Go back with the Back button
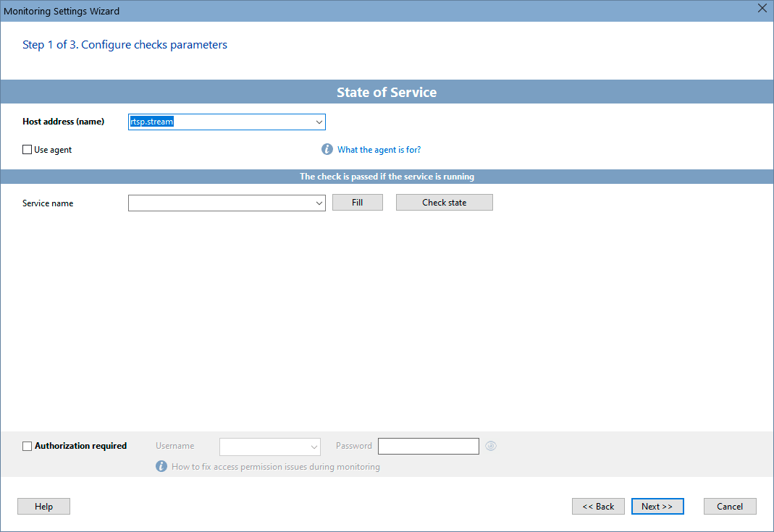 click(598, 506)
